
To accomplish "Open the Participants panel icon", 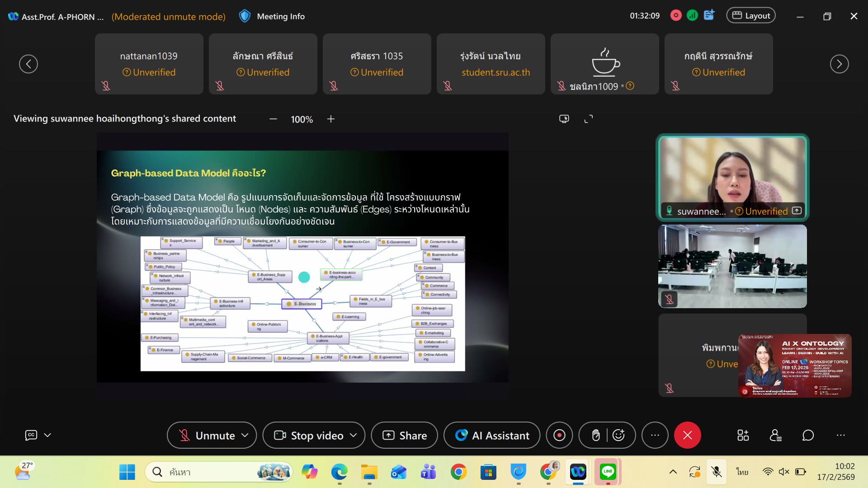I will pos(776,435).
